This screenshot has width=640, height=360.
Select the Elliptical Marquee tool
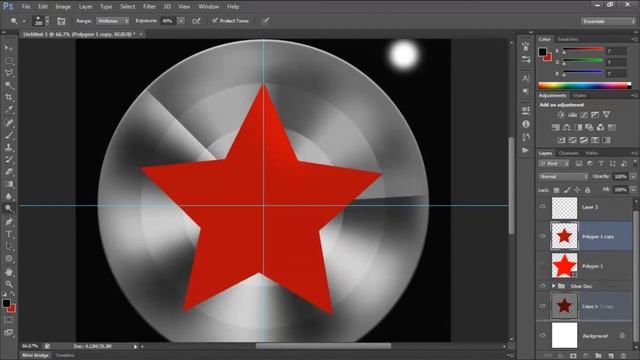pos(9,61)
